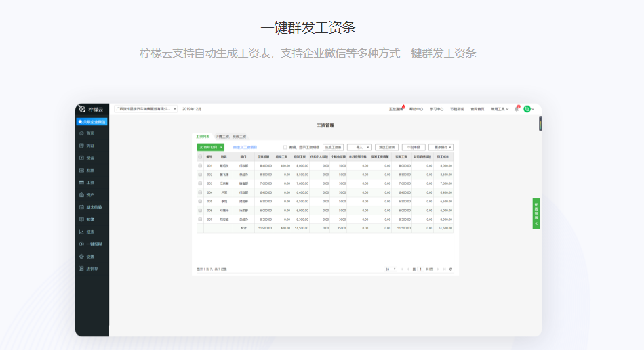
Task: Select the 51,900.00 total cell
Action: pyautogui.click(x=264, y=228)
